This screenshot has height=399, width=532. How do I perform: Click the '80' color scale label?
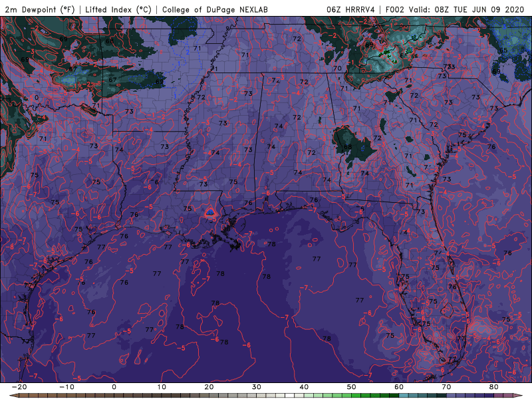(494, 387)
